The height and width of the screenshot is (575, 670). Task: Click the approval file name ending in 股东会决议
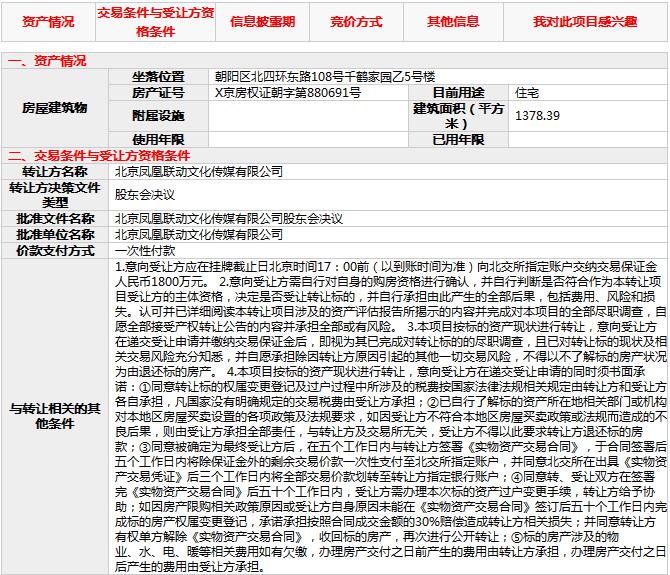[228, 218]
